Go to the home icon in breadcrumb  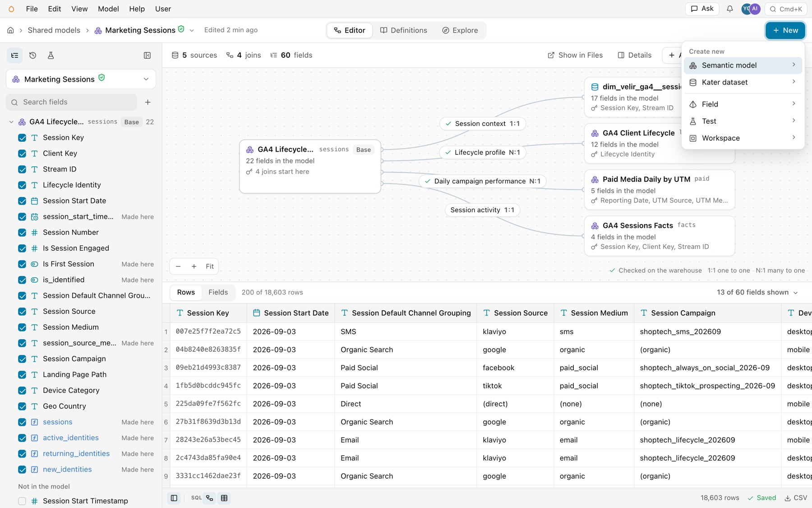[x=10, y=30]
